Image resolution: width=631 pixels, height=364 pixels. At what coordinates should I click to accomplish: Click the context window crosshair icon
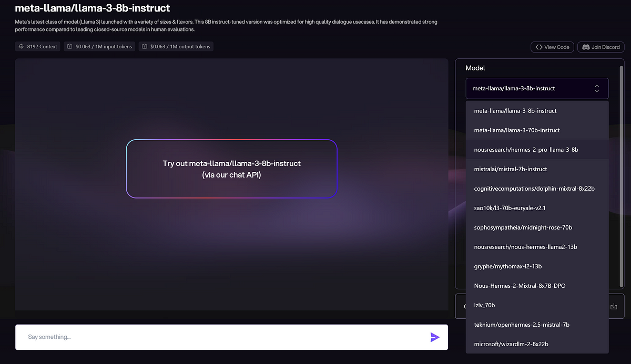click(21, 47)
